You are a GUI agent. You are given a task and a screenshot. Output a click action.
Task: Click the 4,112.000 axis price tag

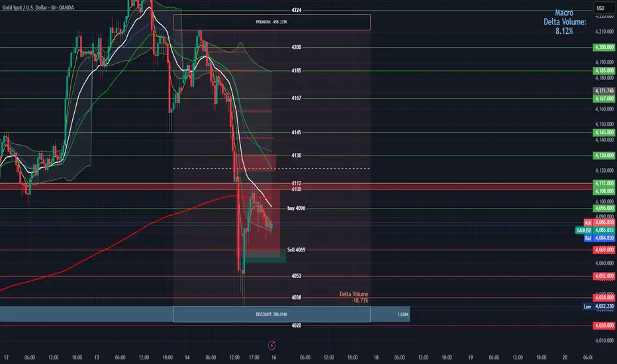point(604,183)
